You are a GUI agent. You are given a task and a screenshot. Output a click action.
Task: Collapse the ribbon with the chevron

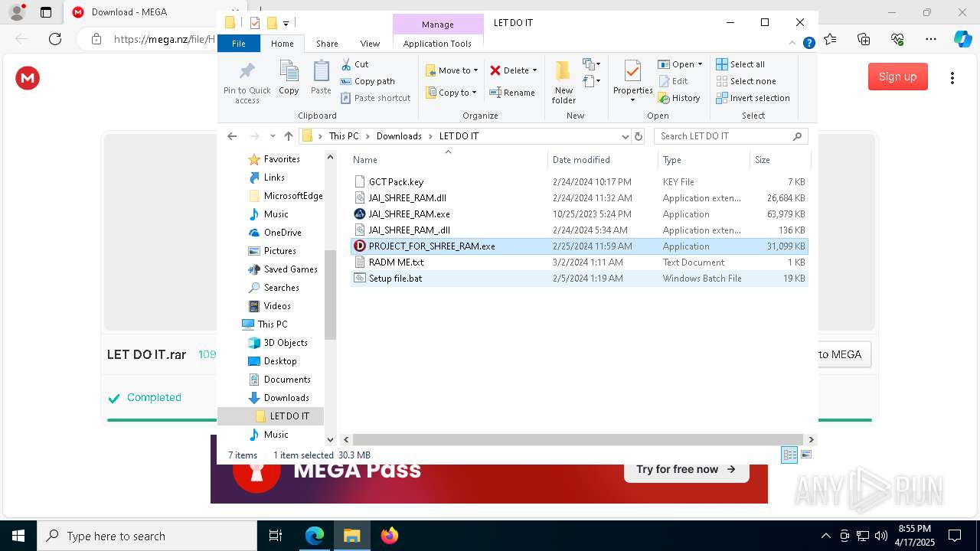pos(792,44)
